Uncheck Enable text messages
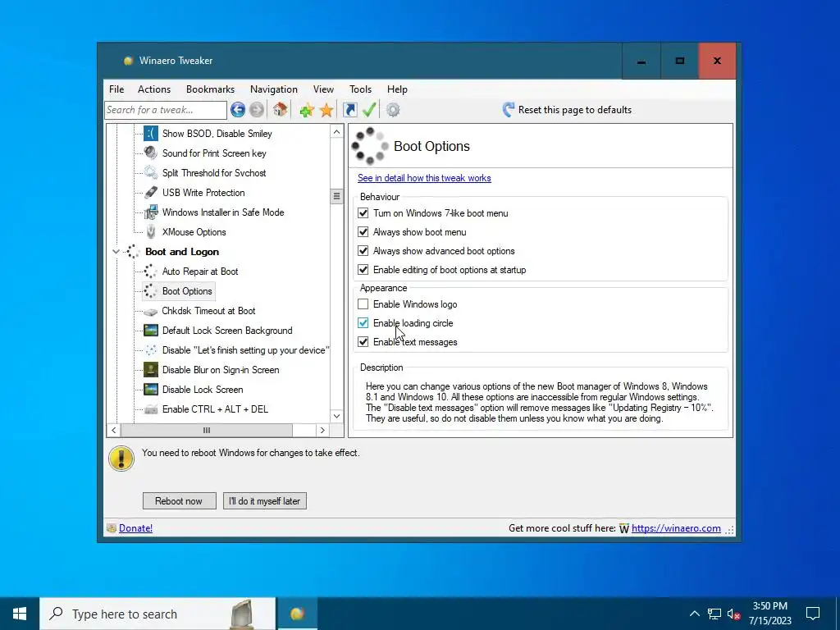This screenshot has width=840, height=630. click(x=363, y=341)
